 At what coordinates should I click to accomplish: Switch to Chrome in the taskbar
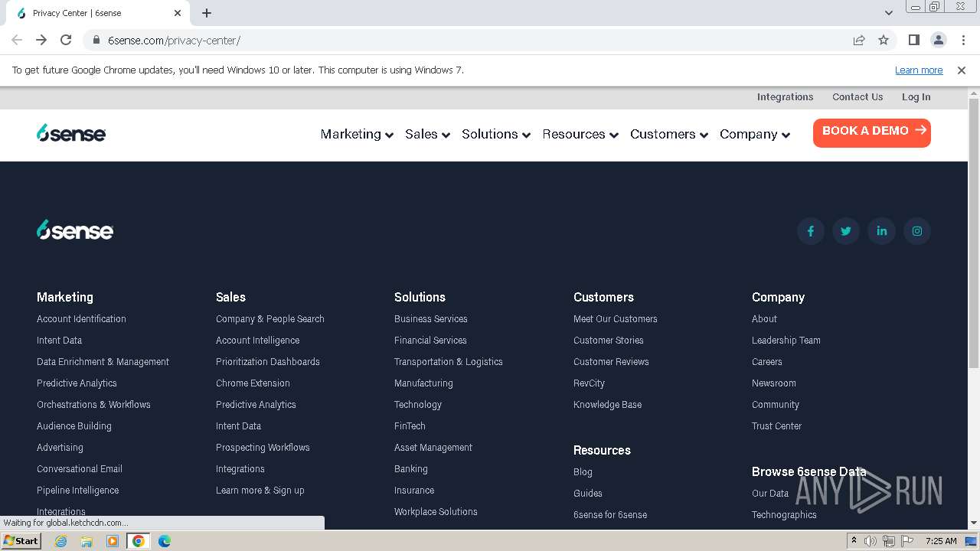tap(139, 541)
